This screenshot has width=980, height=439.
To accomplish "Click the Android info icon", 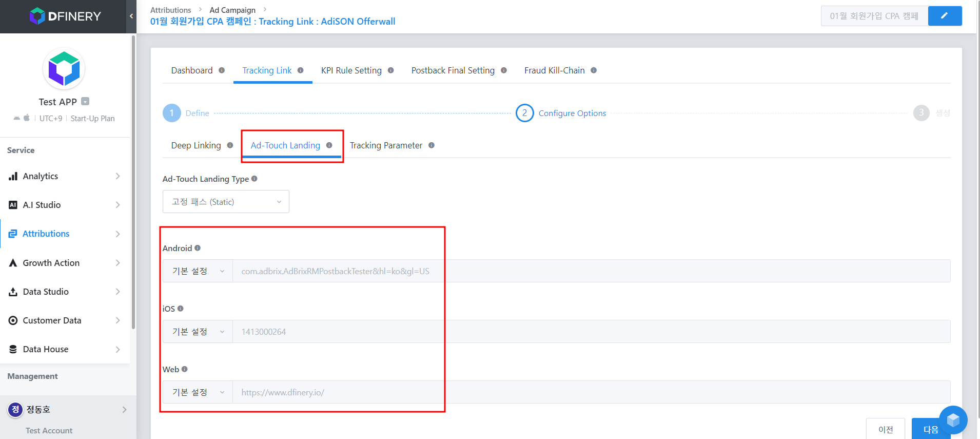I will pos(198,248).
